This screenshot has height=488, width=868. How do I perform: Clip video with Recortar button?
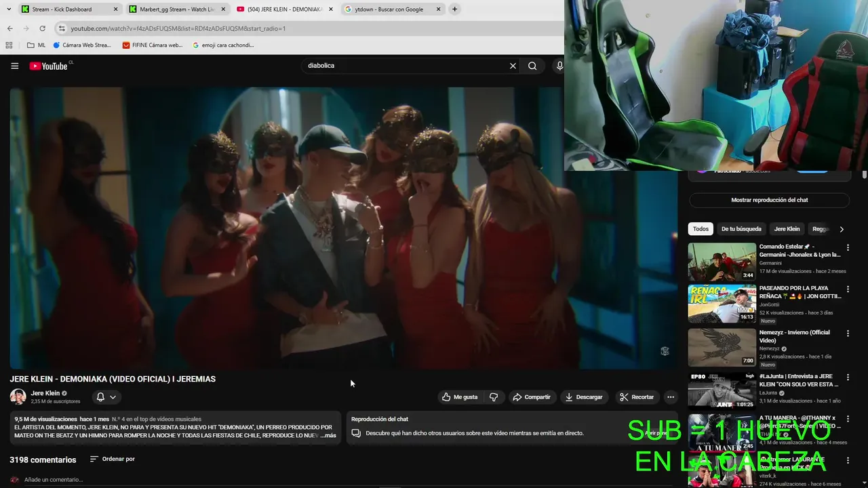click(637, 396)
